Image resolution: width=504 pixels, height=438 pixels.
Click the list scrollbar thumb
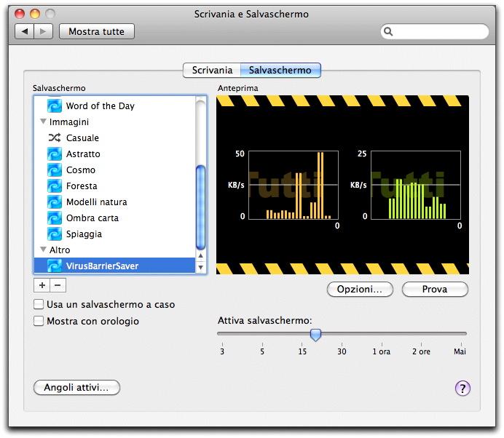pyautogui.click(x=200, y=207)
